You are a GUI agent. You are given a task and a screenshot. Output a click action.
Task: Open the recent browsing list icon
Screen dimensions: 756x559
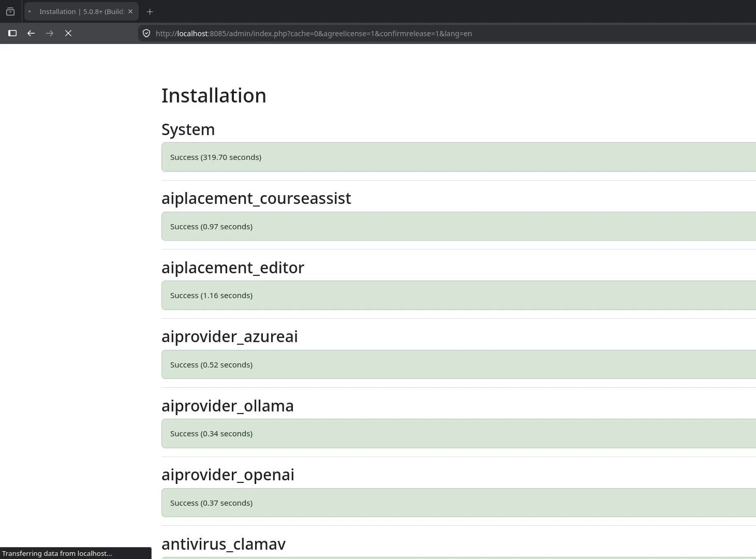(x=10, y=11)
